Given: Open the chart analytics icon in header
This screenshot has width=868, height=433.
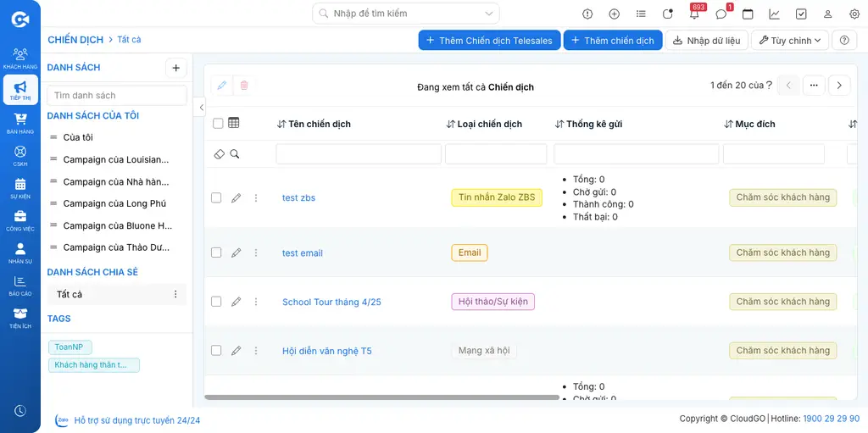Looking at the screenshot, I should click(x=775, y=14).
